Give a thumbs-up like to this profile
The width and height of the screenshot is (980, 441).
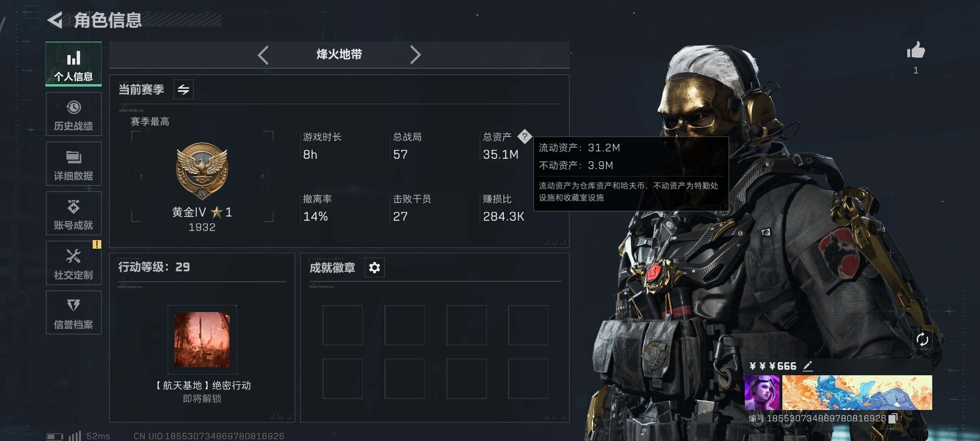[916, 51]
